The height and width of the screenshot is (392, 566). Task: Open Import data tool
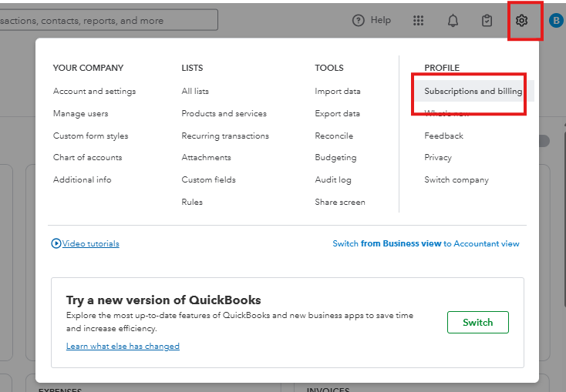[337, 91]
